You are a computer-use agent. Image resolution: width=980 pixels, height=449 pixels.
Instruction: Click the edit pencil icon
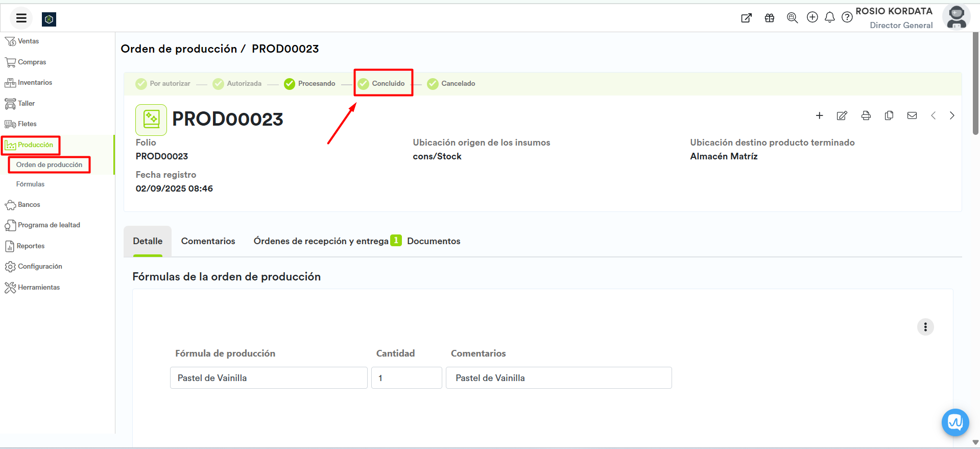[842, 115]
